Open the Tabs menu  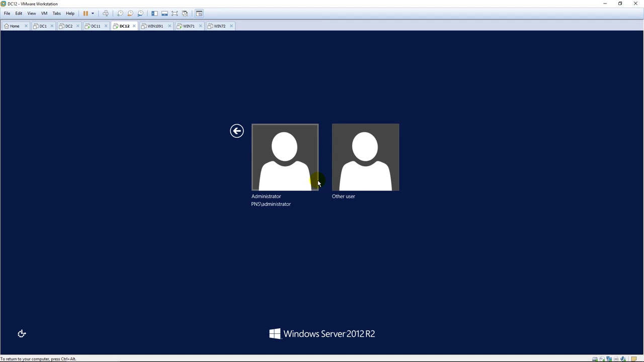click(57, 13)
